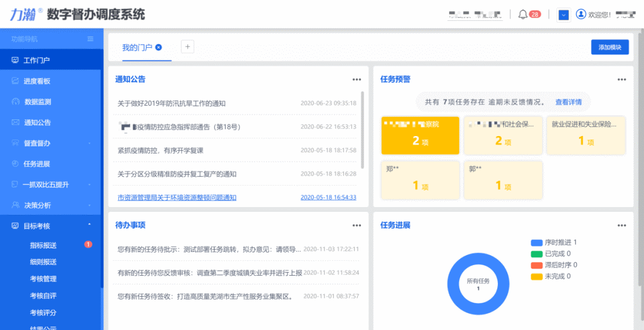This screenshot has height=330, width=644.
Task: Click the 查看详情 link
Action: pos(568,102)
